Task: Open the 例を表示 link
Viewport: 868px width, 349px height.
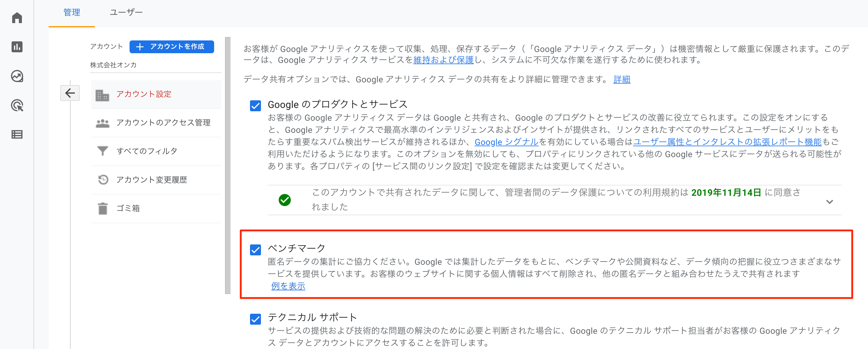Action: coord(288,286)
